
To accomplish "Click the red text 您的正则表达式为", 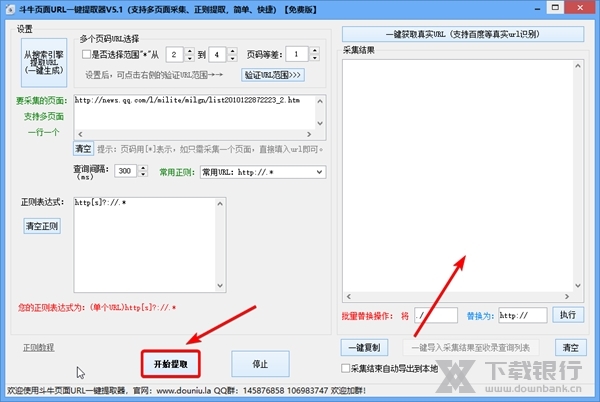I will pyautogui.click(x=97, y=308).
